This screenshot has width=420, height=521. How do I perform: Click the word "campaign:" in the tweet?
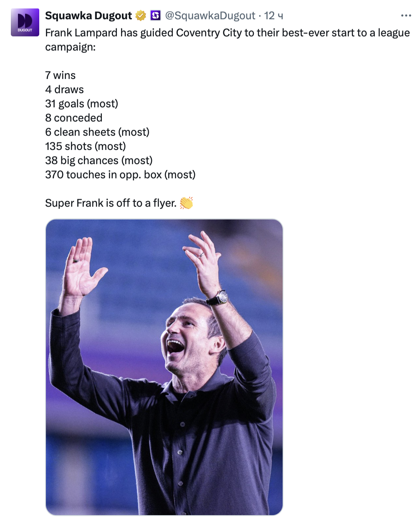tap(70, 47)
